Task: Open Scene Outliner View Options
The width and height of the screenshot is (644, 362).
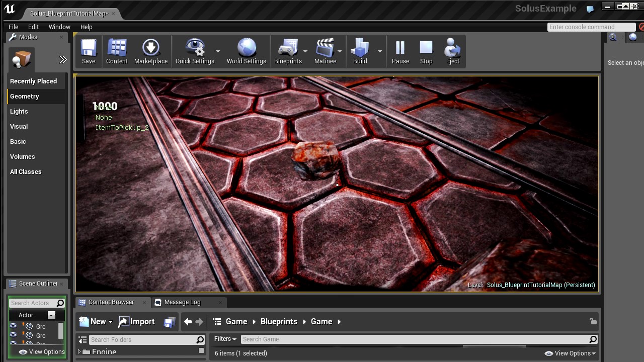Action: 42,352
